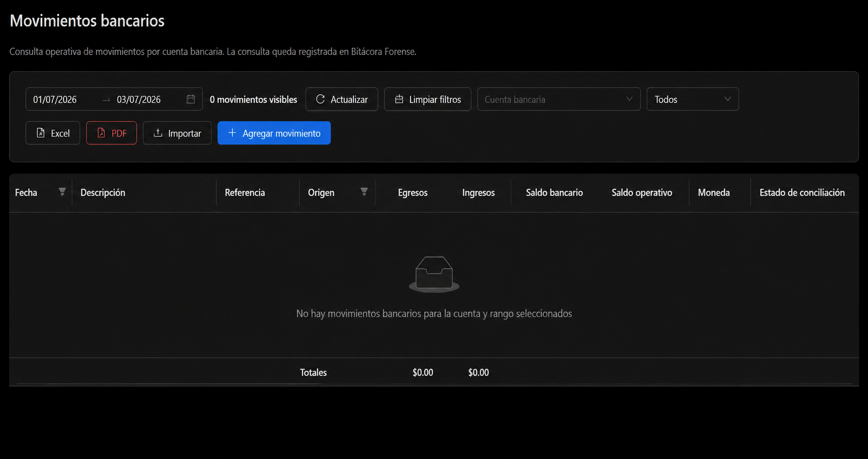Click the Saldo bancario column header
Image resolution: width=868 pixels, height=459 pixels.
coord(555,193)
